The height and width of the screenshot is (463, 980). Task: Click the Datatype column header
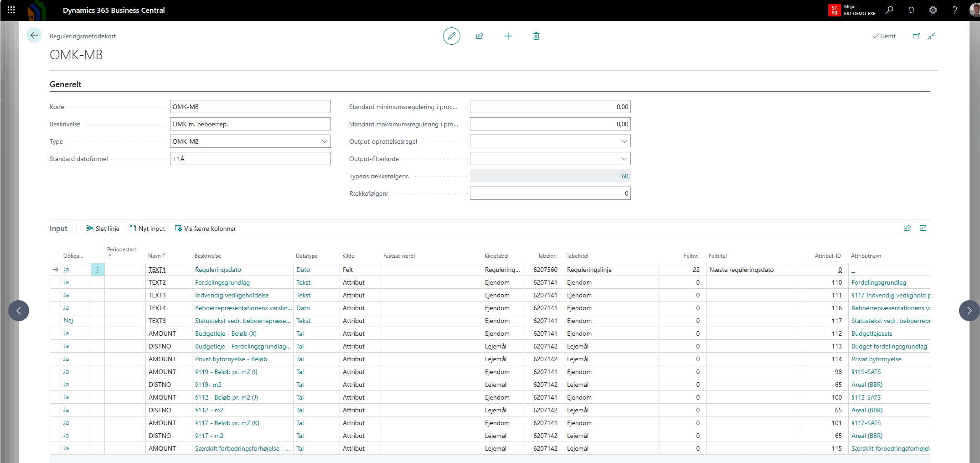pos(307,256)
